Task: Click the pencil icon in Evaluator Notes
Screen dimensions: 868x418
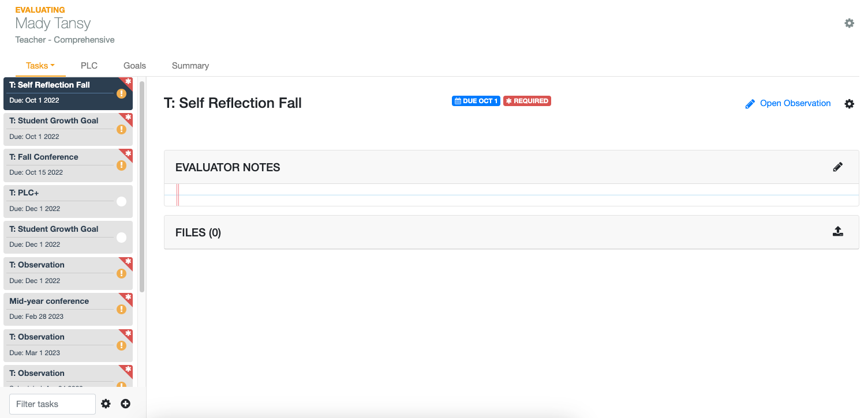Action: click(x=838, y=167)
